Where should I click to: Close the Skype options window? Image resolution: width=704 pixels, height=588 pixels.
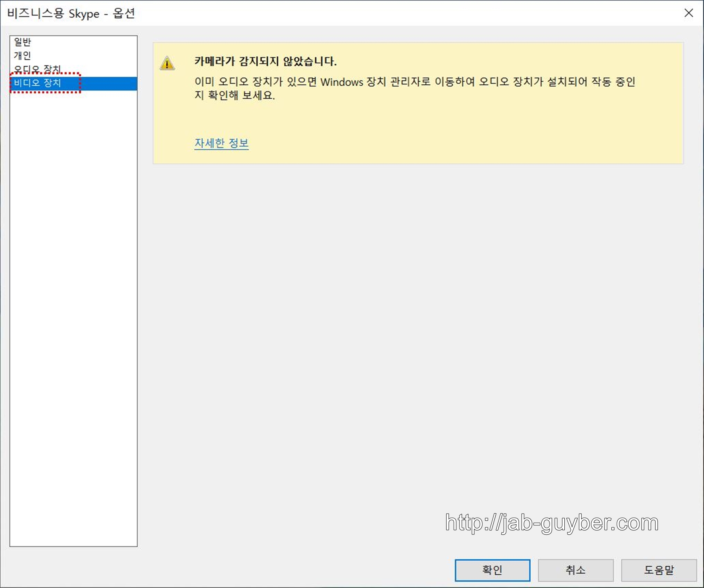click(x=689, y=13)
